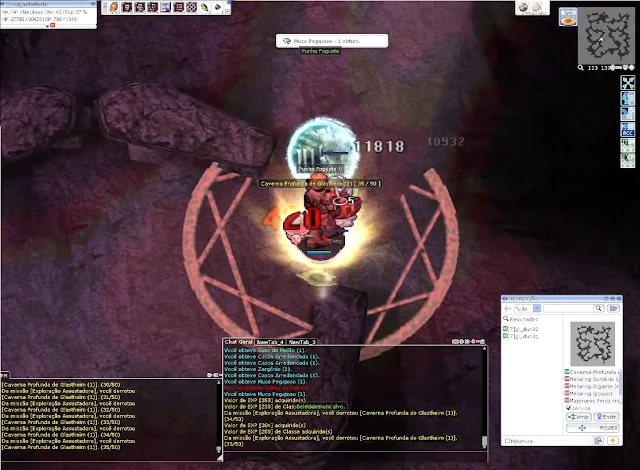Click the crossed swords status buff icon

[628, 83]
